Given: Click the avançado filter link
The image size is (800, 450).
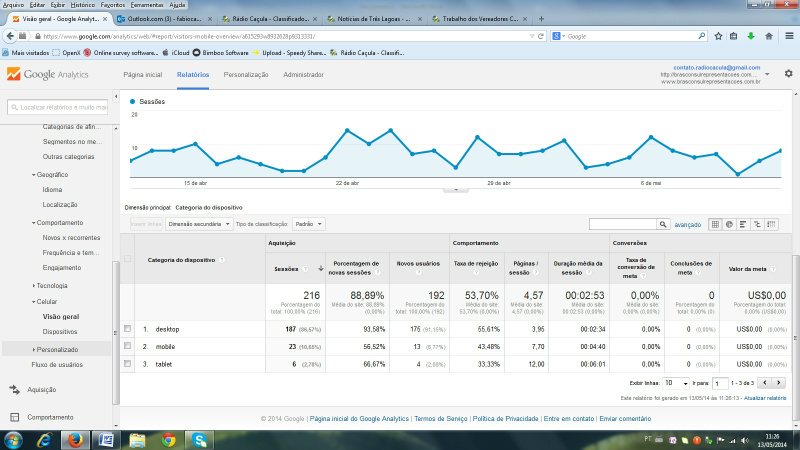Looking at the screenshot, I should 688,224.
